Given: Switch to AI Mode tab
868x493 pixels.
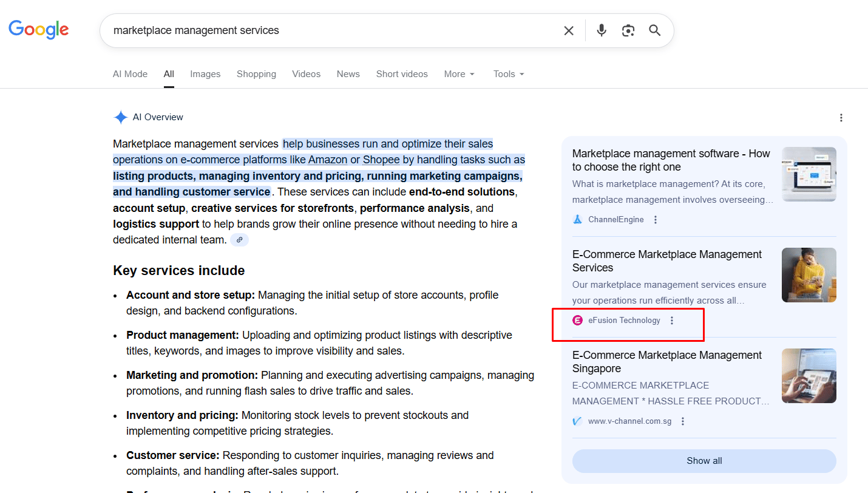Looking at the screenshot, I should (130, 74).
